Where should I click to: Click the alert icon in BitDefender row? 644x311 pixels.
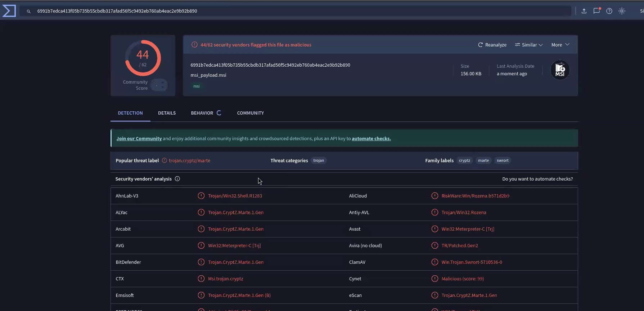pos(201,262)
